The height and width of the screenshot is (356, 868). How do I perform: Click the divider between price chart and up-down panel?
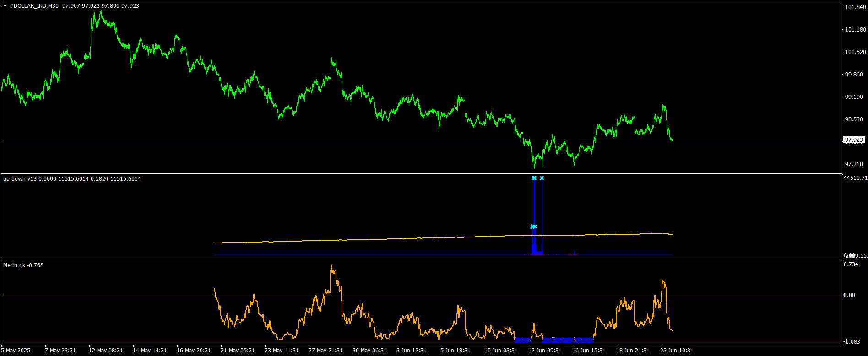pyautogui.click(x=421, y=173)
